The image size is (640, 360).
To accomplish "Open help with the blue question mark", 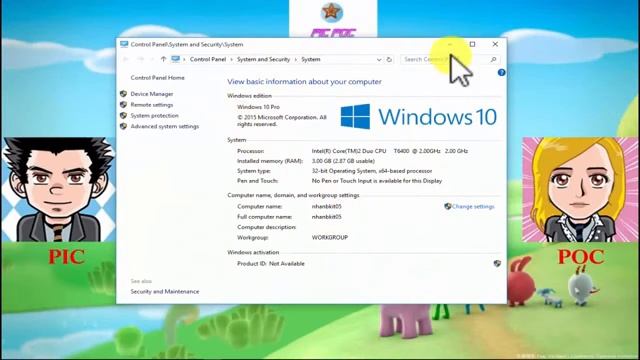I will tap(502, 72).
